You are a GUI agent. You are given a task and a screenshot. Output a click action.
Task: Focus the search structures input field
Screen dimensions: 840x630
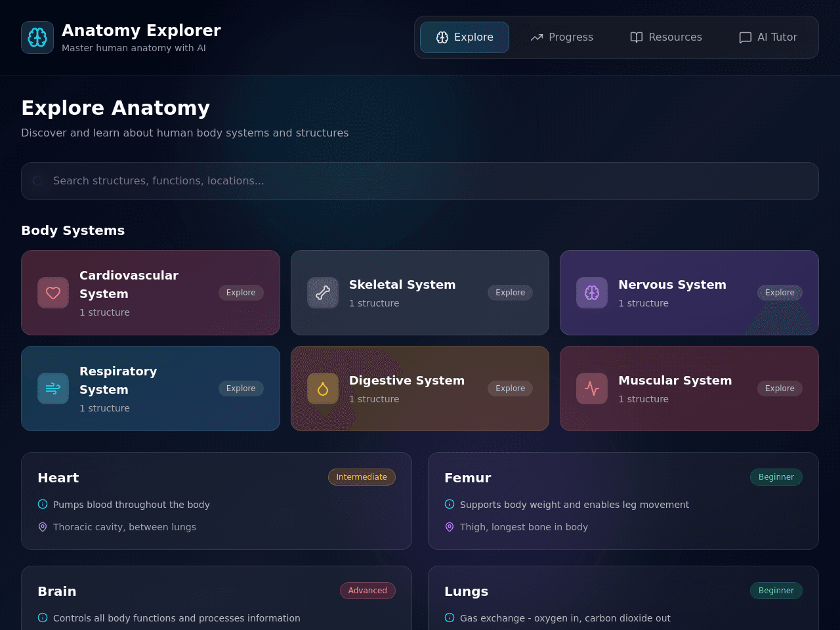(420, 181)
